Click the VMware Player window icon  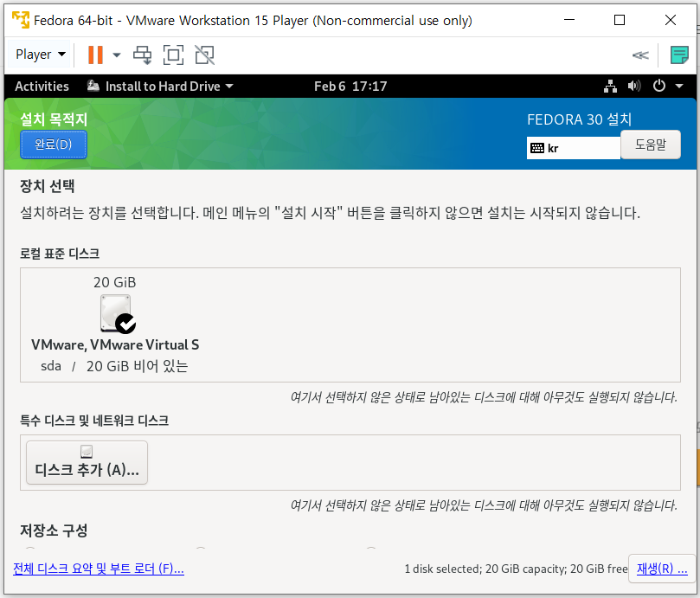coord(21,20)
